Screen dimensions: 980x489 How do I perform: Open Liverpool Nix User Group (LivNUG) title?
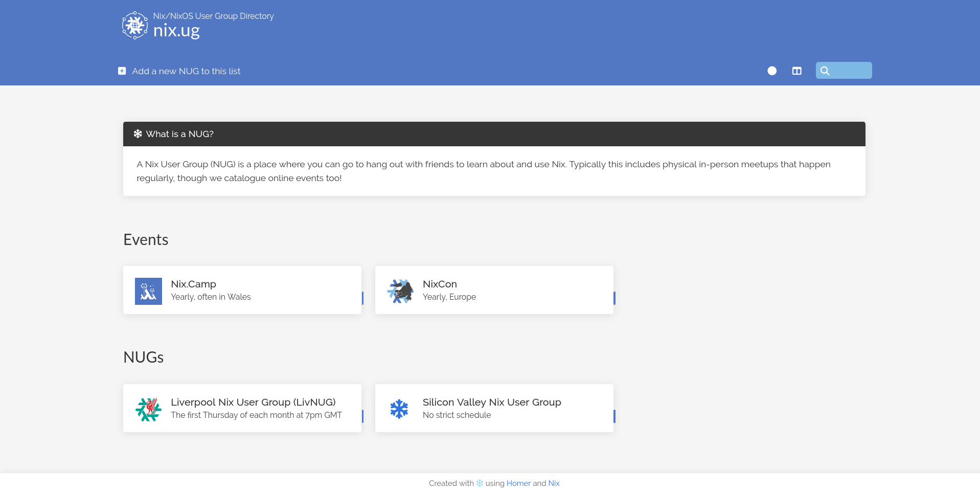(253, 402)
